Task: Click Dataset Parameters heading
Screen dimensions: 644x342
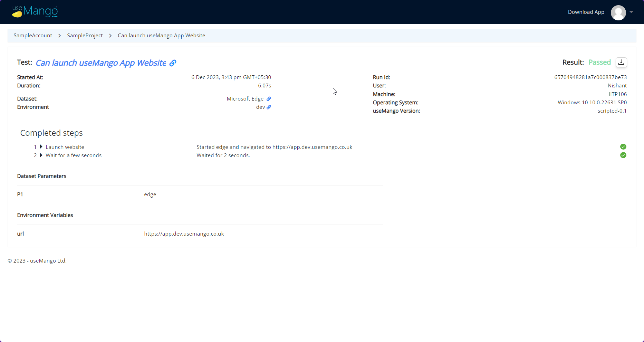Action: [42, 176]
